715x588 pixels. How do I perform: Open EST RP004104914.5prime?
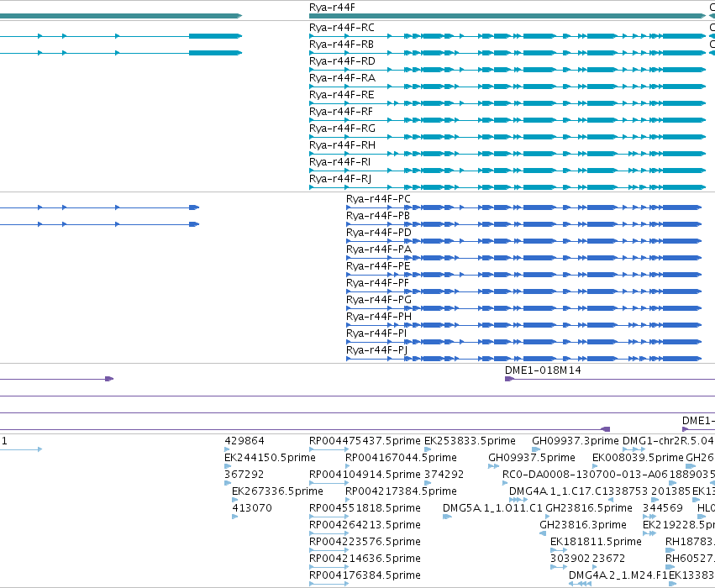365,475
